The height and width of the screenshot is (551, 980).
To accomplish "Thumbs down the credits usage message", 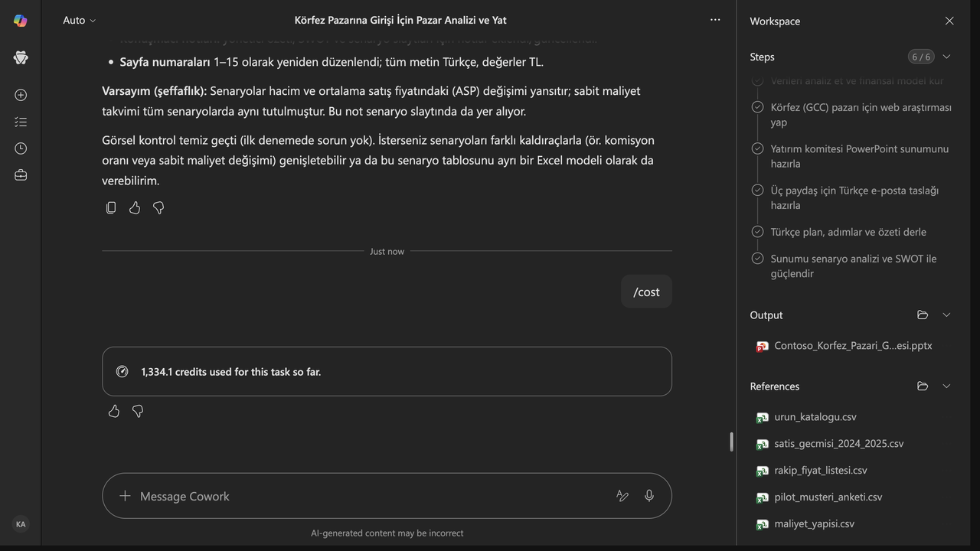I will click(138, 412).
